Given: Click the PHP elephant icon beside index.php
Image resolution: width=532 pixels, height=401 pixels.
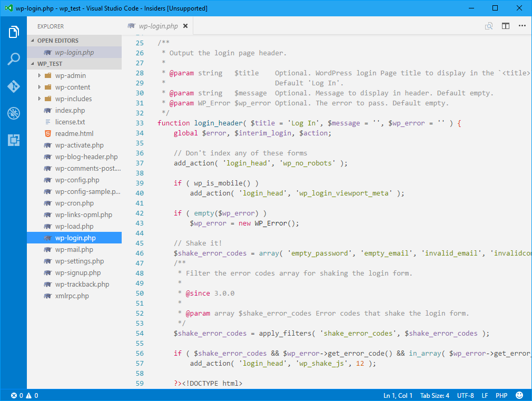Looking at the screenshot, I should tap(48, 110).
